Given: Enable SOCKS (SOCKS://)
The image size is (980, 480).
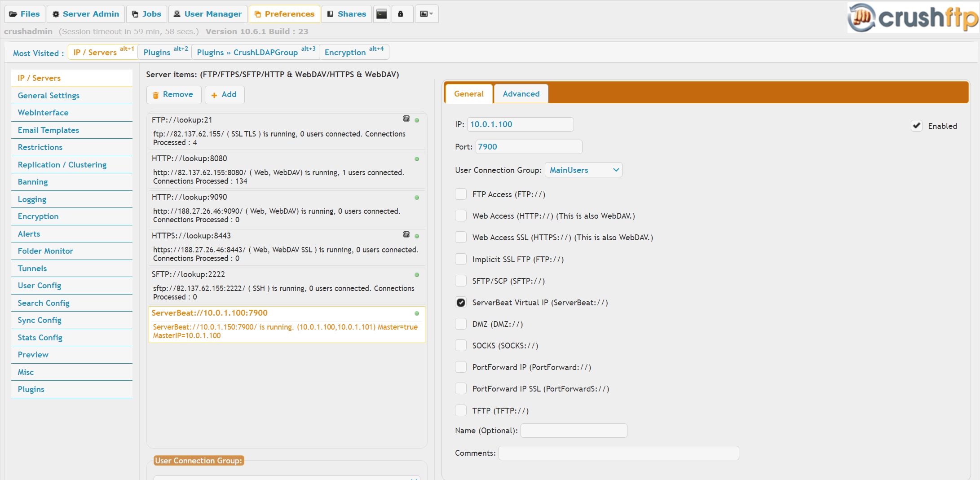Looking at the screenshot, I should coord(461,345).
